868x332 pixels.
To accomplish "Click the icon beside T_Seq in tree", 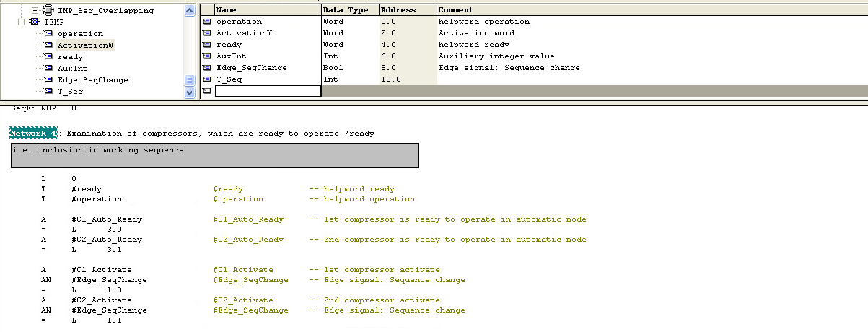I will (x=48, y=92).
